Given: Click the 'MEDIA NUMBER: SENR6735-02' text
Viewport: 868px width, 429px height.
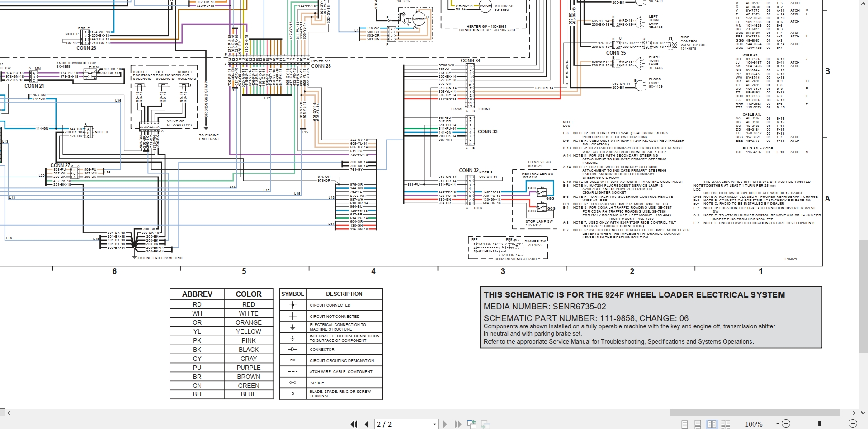Looking at the screenshot, I should click(x=545, y=307).
